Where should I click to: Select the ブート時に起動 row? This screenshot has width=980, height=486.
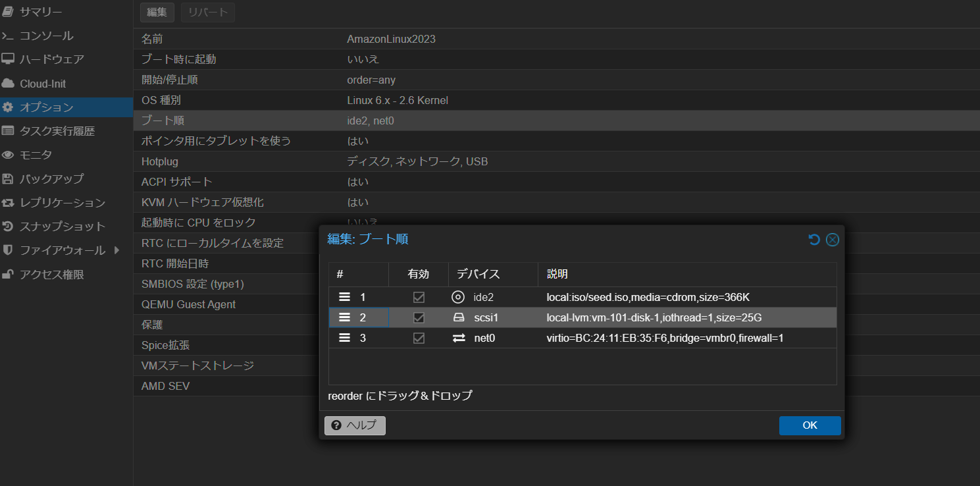pos(556,59)
